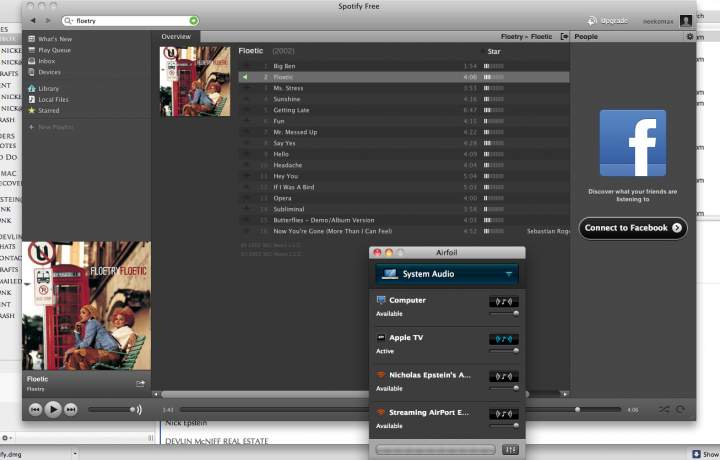Click the Computer monitor icon in Airfoil
Screen dimensions: 720x460
tap(381, 300)
